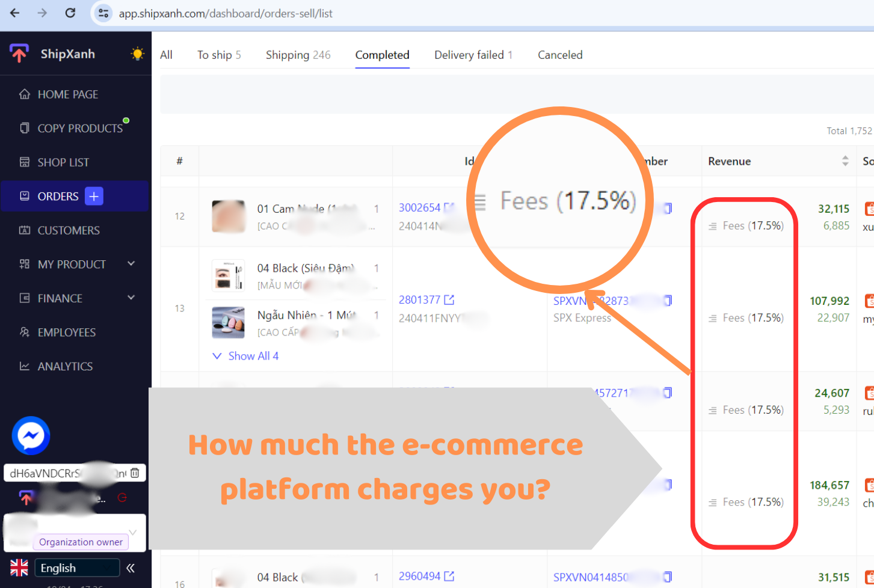
Task: Expand the My Product menu
Action: [x=72, y=264]
